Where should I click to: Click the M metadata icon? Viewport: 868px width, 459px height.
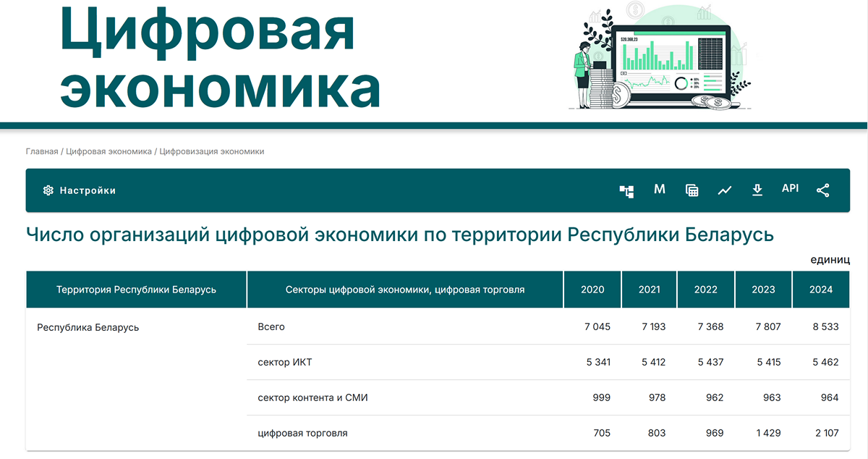659,190
